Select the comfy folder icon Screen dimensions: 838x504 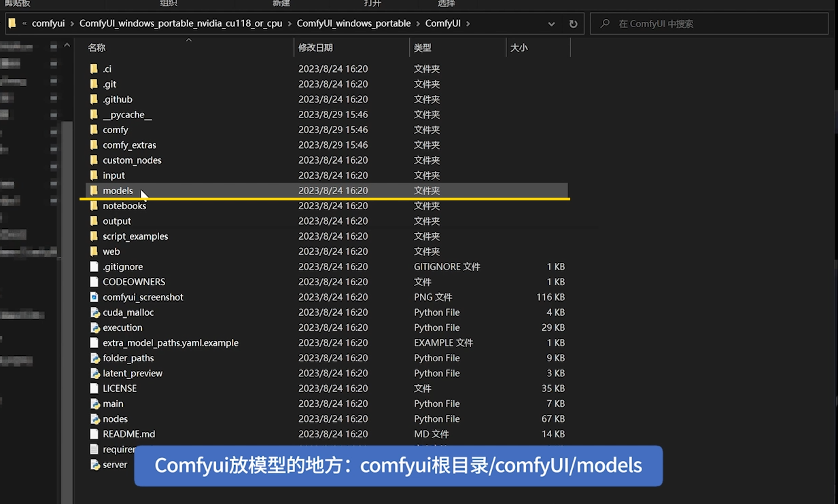pyautogui.click(x=94, y=130)
